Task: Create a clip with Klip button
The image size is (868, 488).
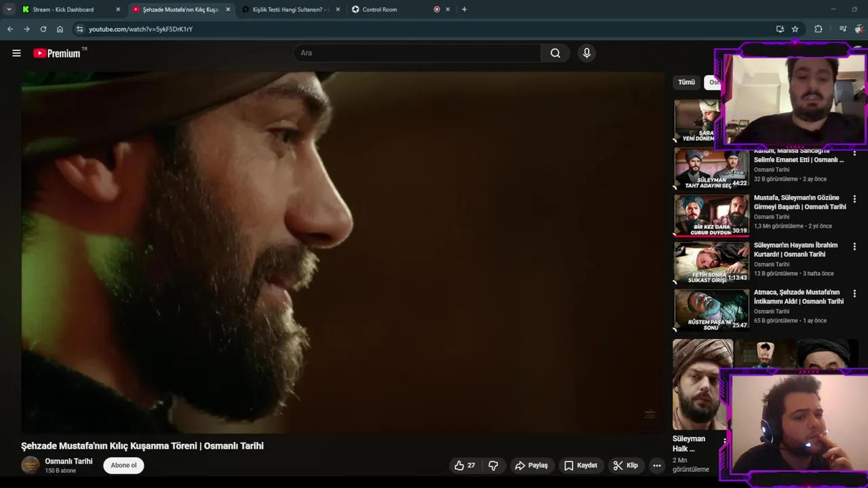Action: [x=625, y=465]
